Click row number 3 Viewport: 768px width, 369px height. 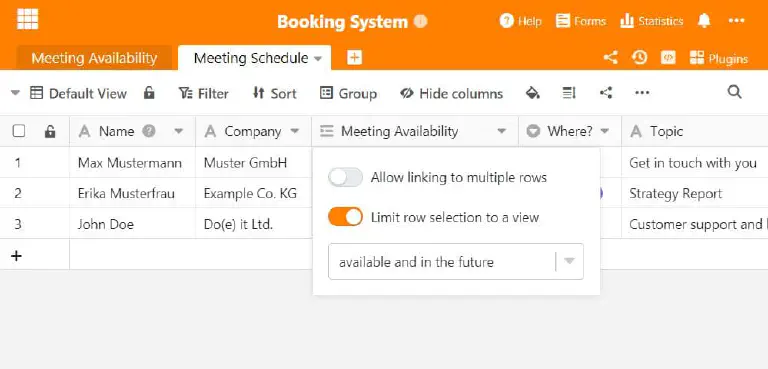coord(18,224)
